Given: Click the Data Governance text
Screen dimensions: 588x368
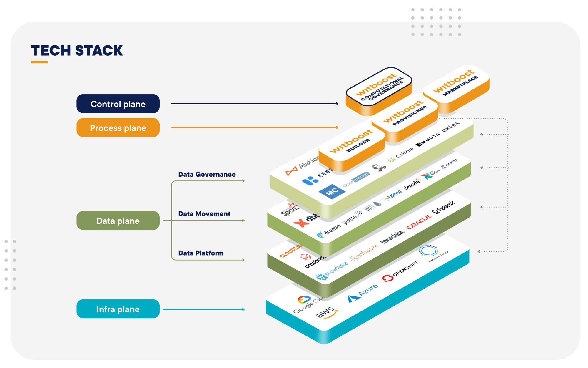Looking at the screenshot, I should click(207, 174).
